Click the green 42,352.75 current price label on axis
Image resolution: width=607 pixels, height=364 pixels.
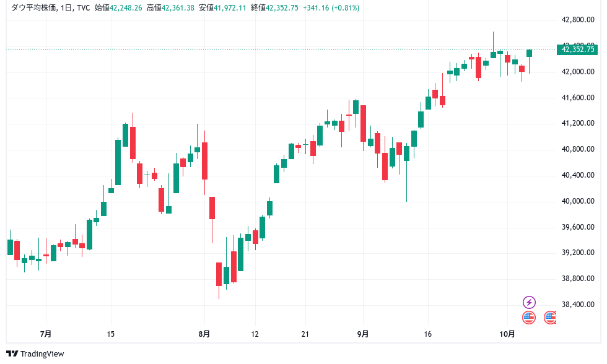577,50
